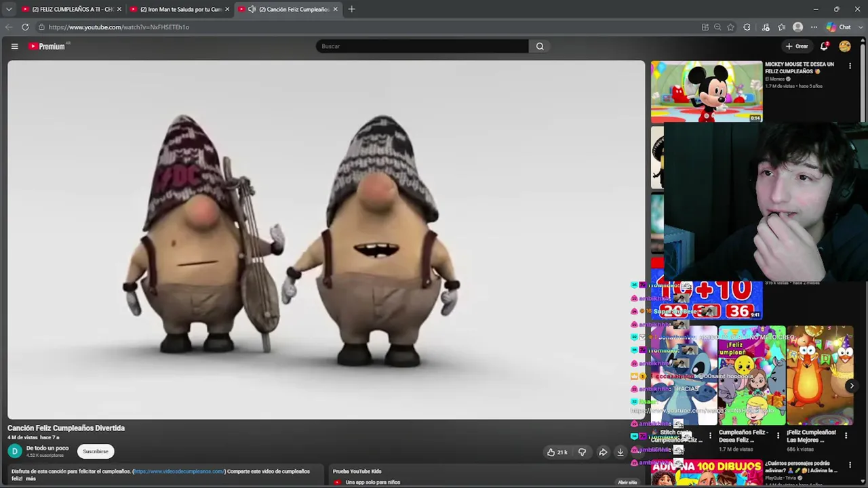Close the FELIZ CUMPLEAÑOS A TI tab

pyautogui.click(x=119, y=9)
